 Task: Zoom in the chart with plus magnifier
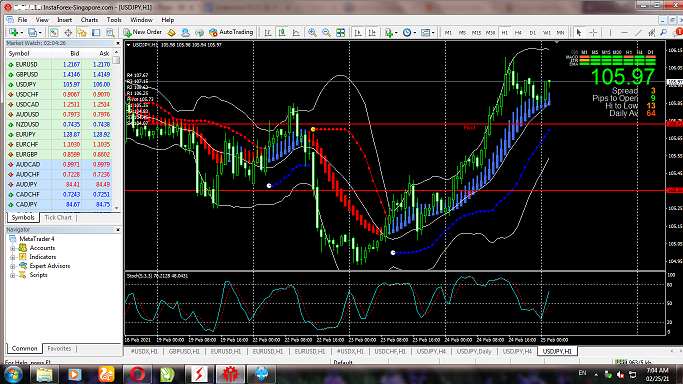(x=312, y=33)
